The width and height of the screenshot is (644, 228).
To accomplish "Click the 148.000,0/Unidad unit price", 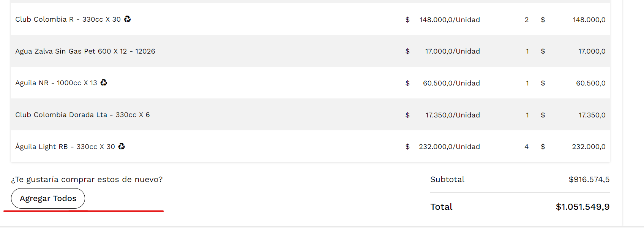I will click(450, 20).
